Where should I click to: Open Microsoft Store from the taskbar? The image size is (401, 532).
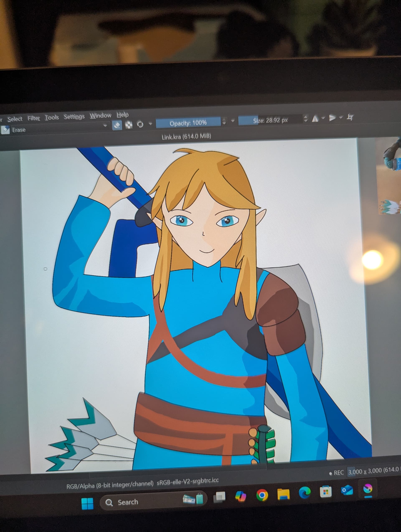[x=326, y=492]
